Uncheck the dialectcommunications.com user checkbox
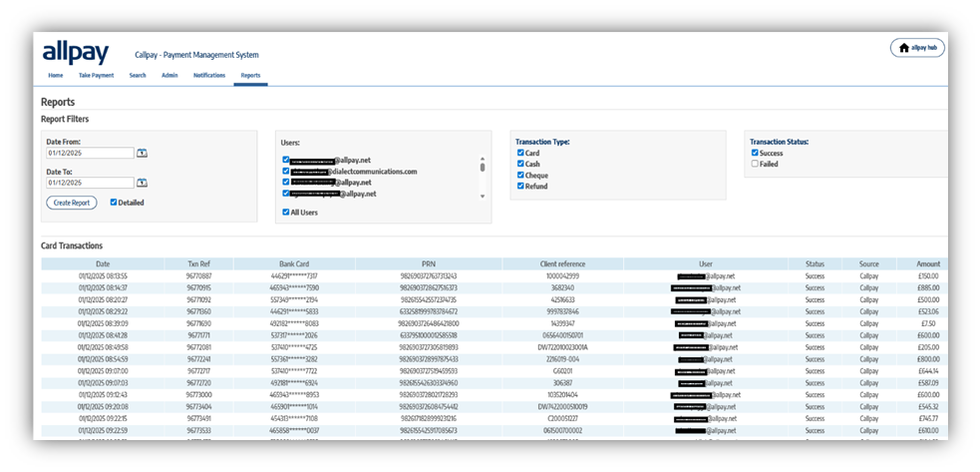Screen dimensions: 980x472 click(x=285, y=171)
